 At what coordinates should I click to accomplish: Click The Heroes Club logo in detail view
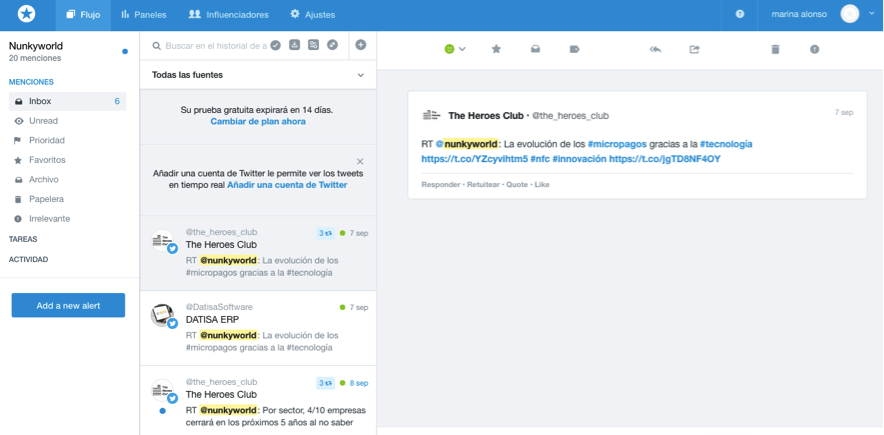click(x=431, y=115)
